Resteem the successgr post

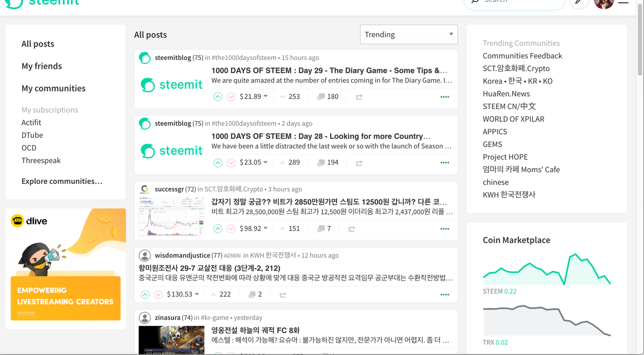pyautogui.click(x=352, y=229)
